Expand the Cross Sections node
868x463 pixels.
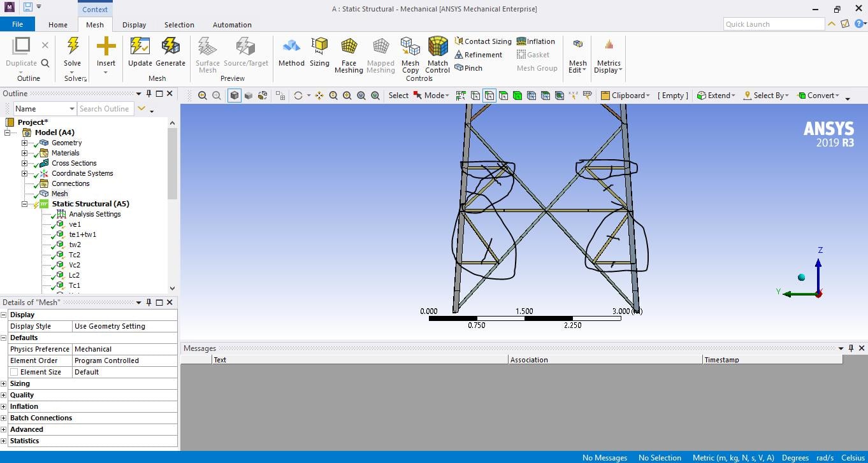tap(24, 163)
